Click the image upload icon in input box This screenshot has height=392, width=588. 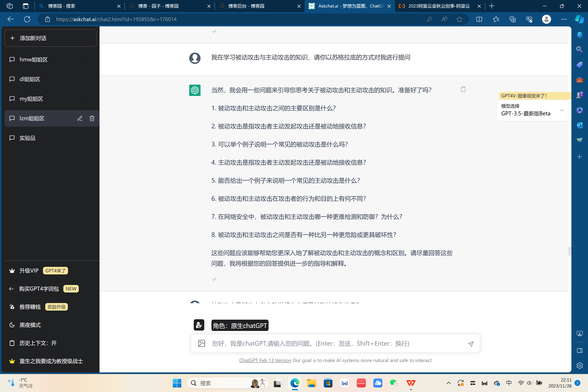pos(201,344)
